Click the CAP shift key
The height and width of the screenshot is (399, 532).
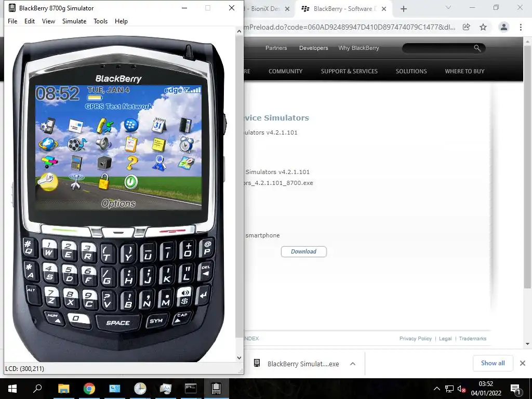pos(181,318)
